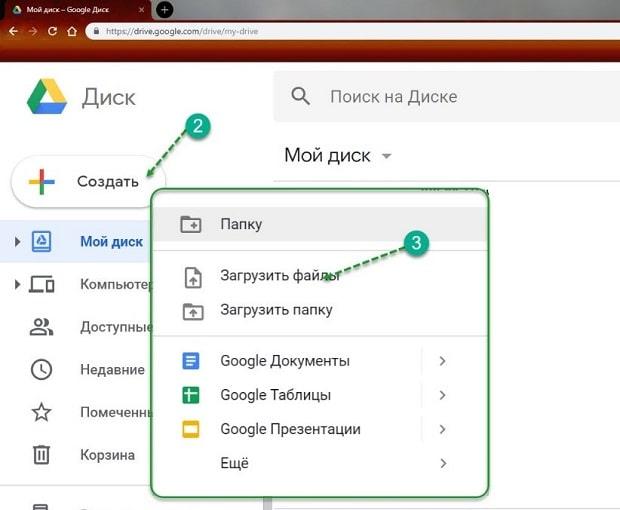Click the browser home icon

pyautogui.click(x=72, y=31)
